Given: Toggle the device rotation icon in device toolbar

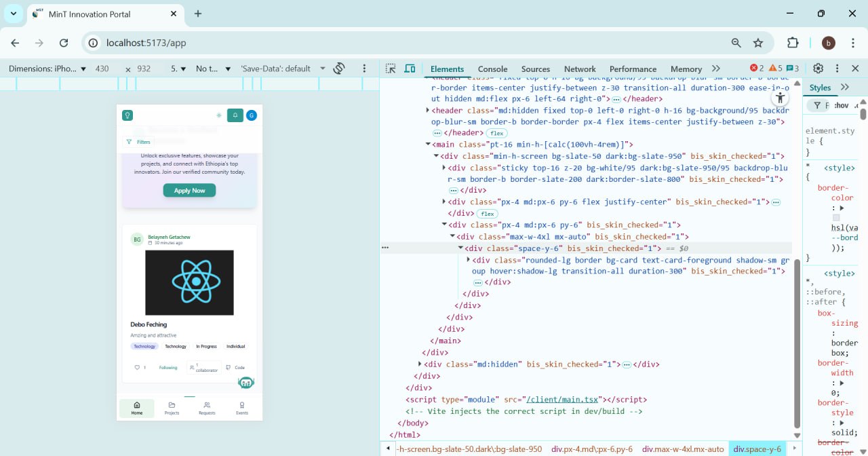Looking at the screenshot, I should click(x=339, y=68).
